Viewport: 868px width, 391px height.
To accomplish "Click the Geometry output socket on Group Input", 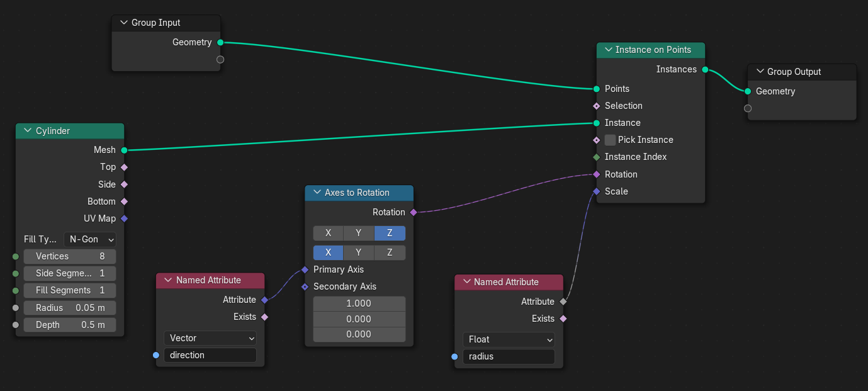I will pyautogui.click(x=220, y=42).
